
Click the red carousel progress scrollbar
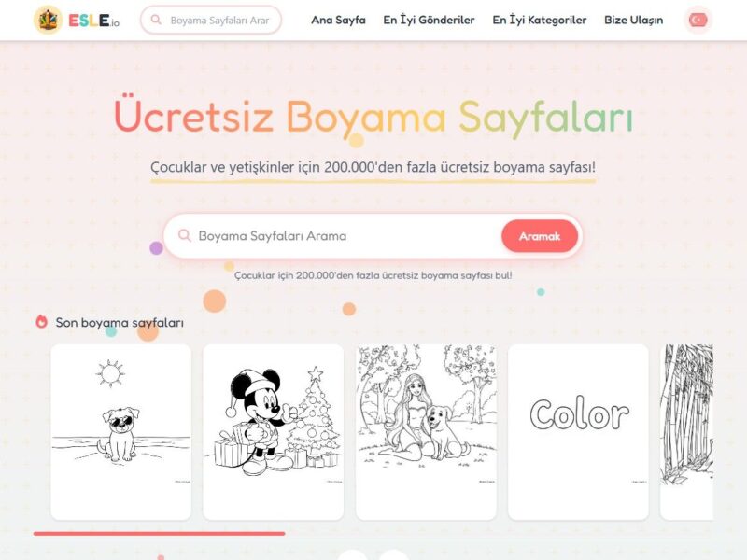point(159,534)
